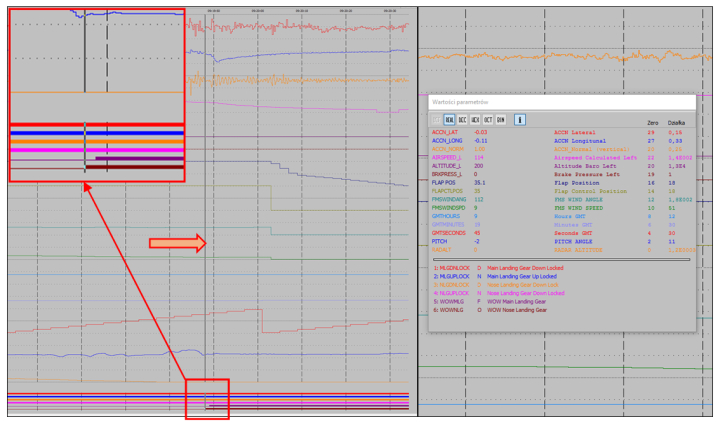720x422 pixels.
Task: Switch values to DEC format
Action: 462,120
